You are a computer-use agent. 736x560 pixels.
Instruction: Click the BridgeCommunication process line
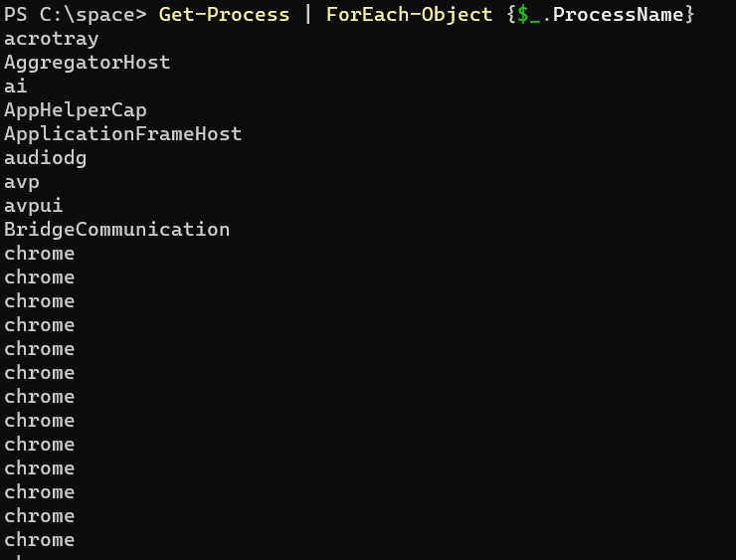click(x=117, y=230)
